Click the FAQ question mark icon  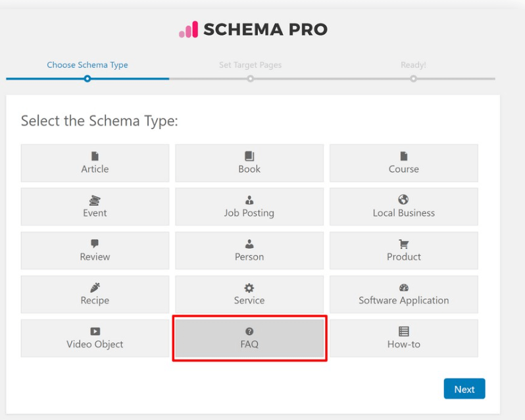coord(249,332)
